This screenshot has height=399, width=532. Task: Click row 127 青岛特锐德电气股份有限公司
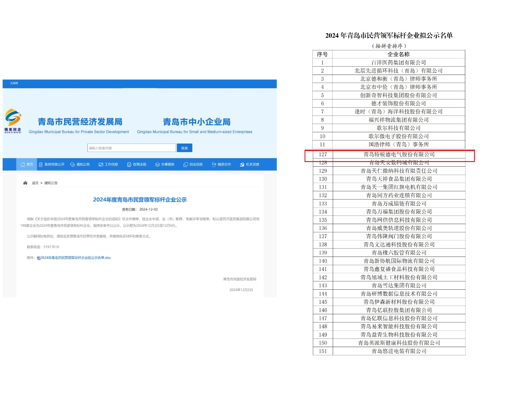399,155
